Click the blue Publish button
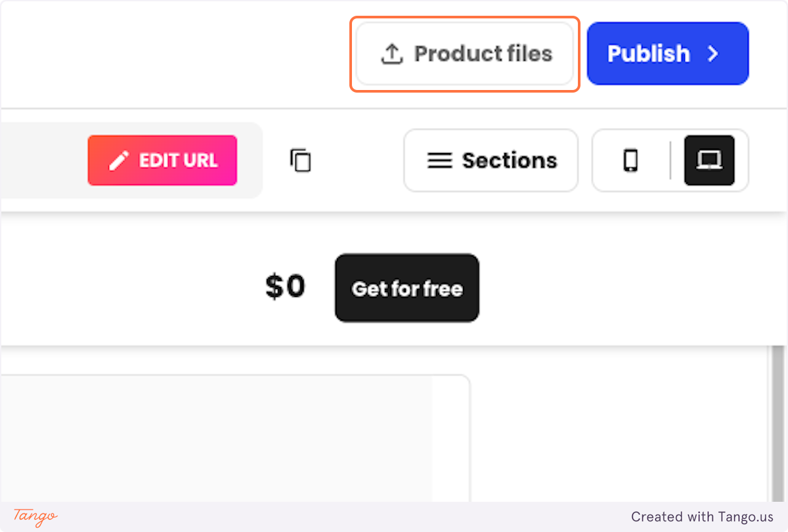 668,54
